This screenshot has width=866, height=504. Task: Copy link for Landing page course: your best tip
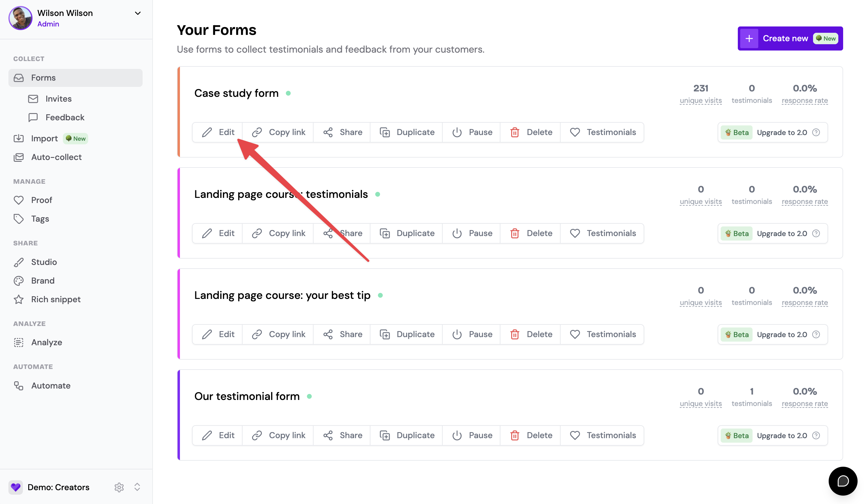tap(278, 334)
